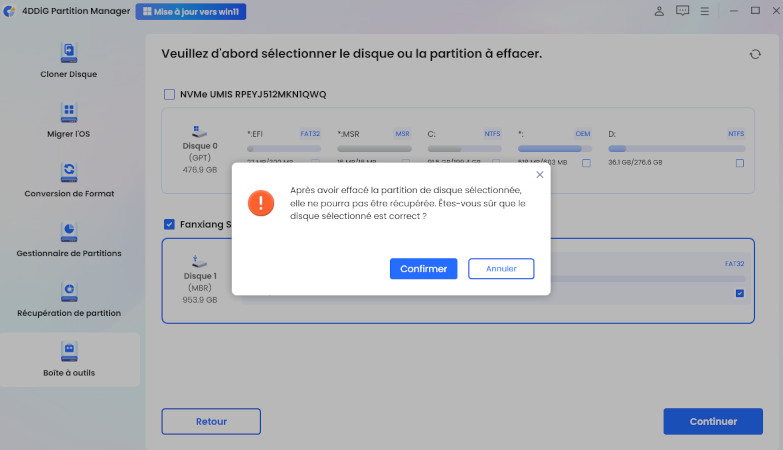Click the refresh disk list icon
Screen dimensions: 783x450
click(x=755, y=54)
